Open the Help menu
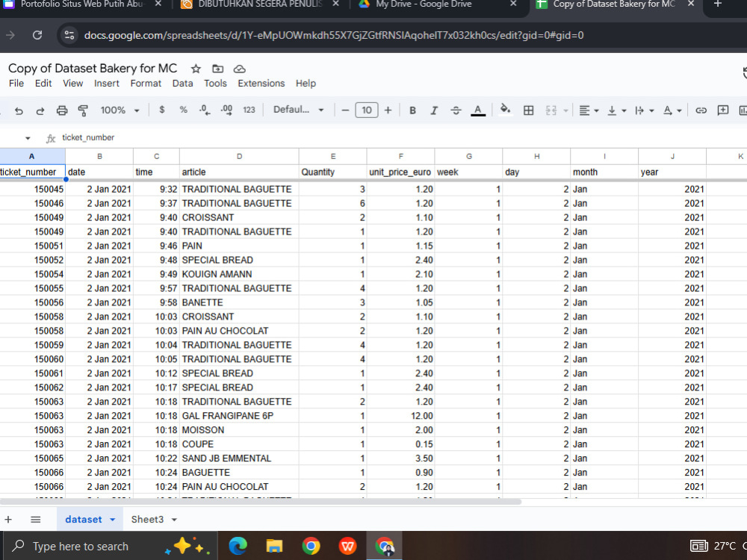Screen dimensions: 747x560 coord(306,84)
